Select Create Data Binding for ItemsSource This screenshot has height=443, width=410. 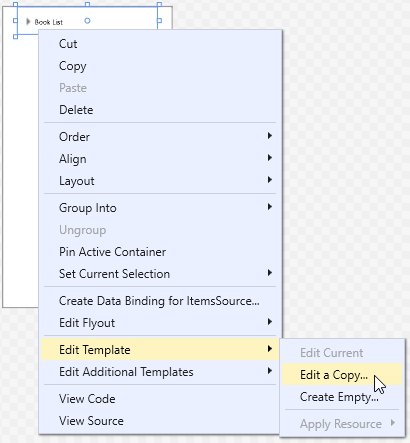[x=160, y=301]
